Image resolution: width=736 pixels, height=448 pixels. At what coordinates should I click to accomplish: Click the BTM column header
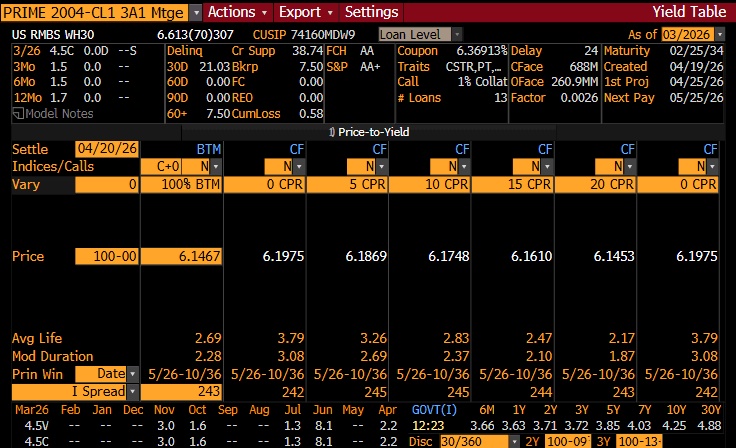click(x=208, y=149)
